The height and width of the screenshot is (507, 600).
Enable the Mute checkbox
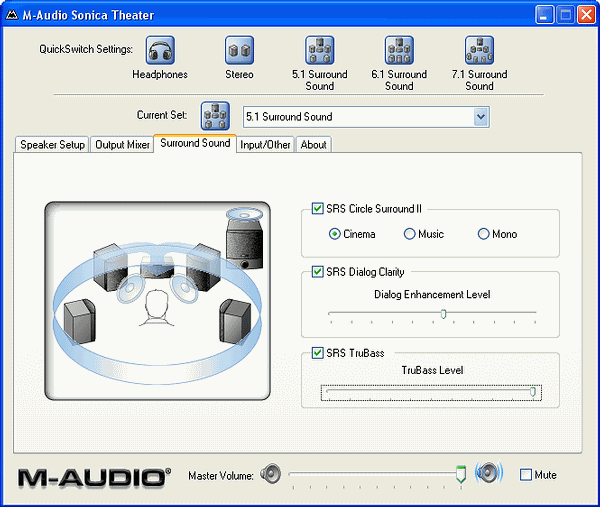pyautogui.click(x=526, y=475)
